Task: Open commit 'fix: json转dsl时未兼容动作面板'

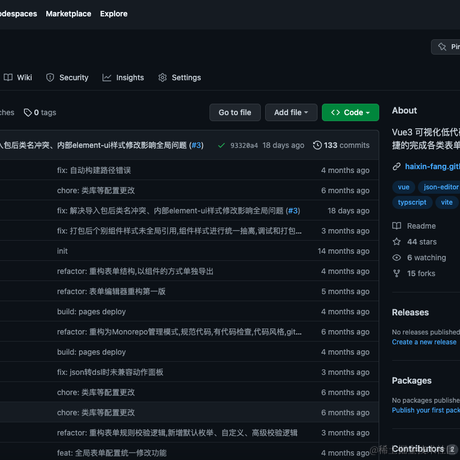Action: point(110,372)
